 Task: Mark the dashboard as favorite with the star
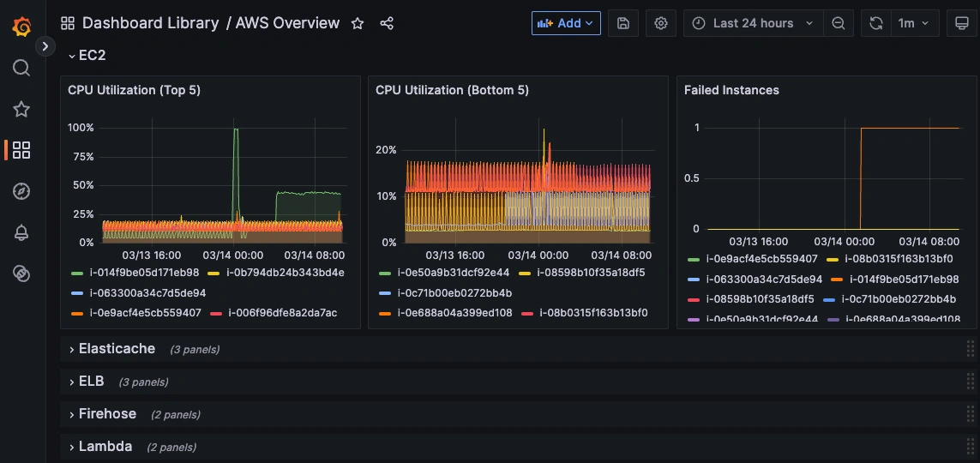click(358, 24)
